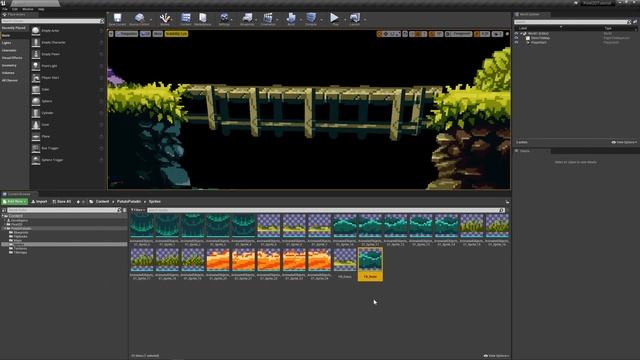640x360 pixels.
Task: Select the Empty Actor icon in Place Actors
Action: tap(36, 31)
